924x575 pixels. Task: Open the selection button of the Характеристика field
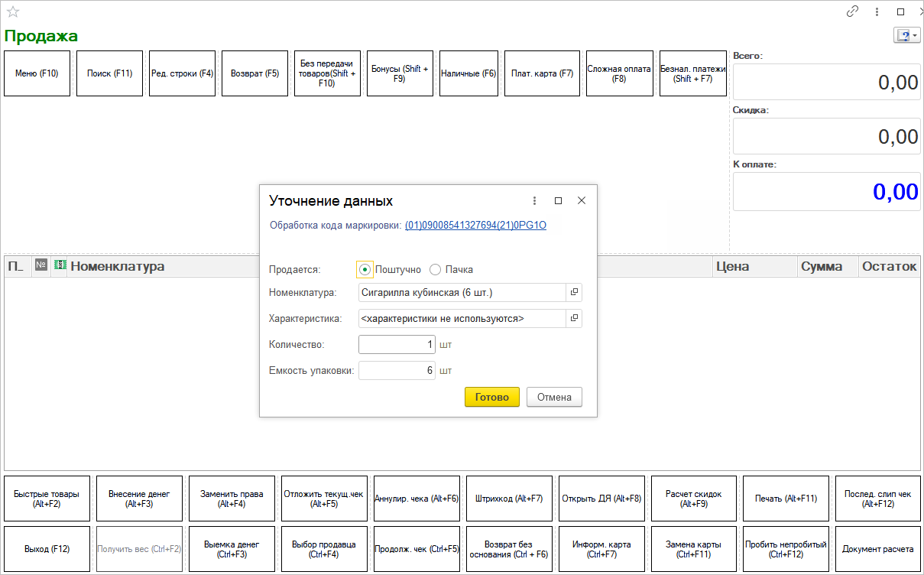tap(574, 317)
